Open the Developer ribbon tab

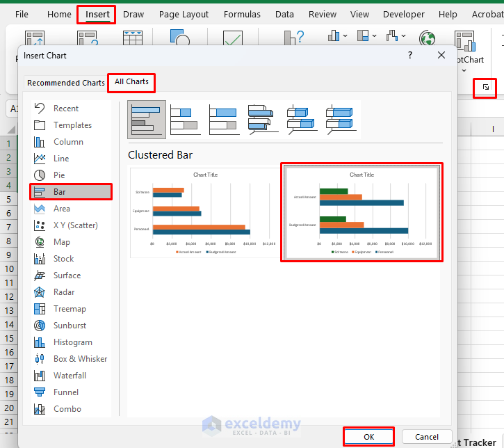click(404, 15)
